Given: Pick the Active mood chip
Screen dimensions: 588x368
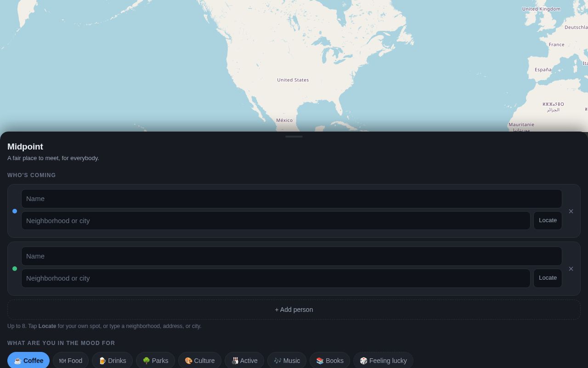Looking at the screenshot, I should [x=244, y=361].
